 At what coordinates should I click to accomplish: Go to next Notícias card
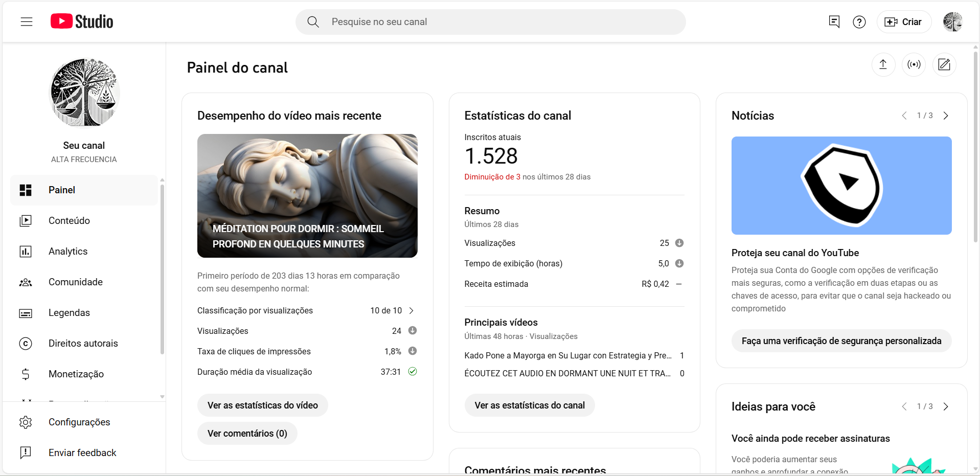946,116
